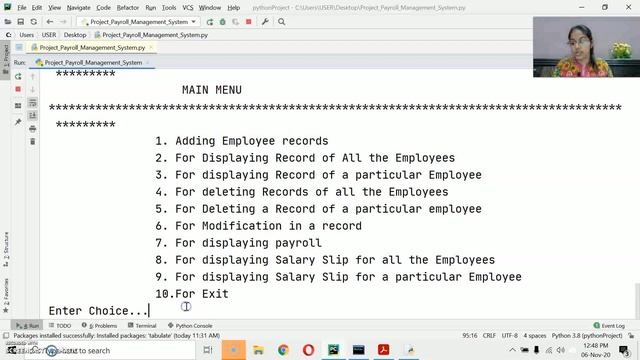Open the Run tool window button
Screen dimensions: 640x360
[27, 326]
